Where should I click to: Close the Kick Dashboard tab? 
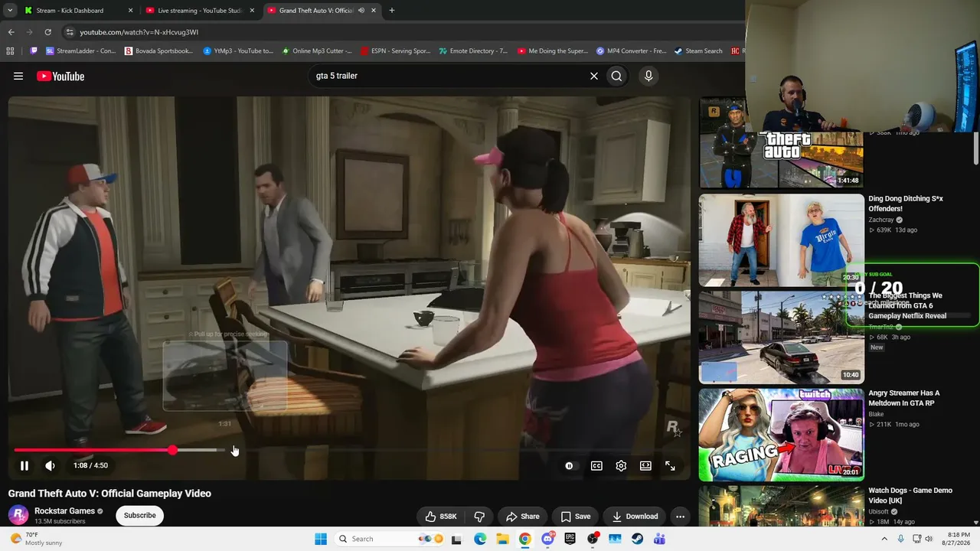coord(130,11)
